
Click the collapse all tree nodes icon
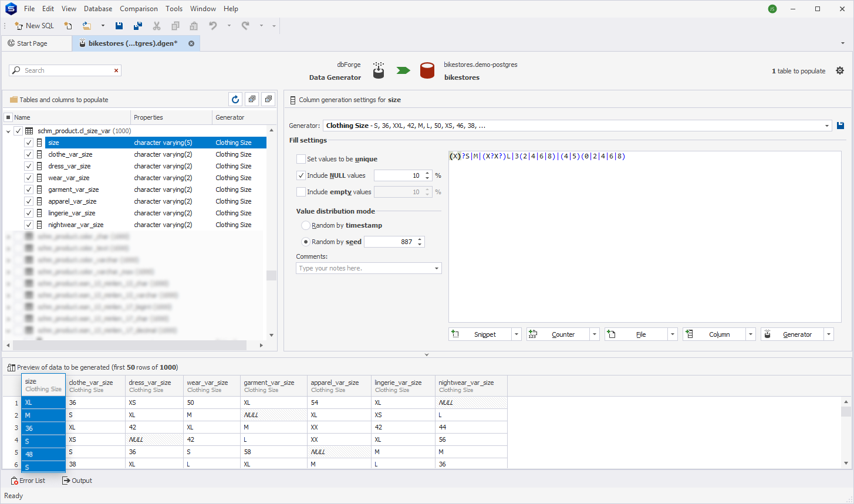[x=268, y=100]
